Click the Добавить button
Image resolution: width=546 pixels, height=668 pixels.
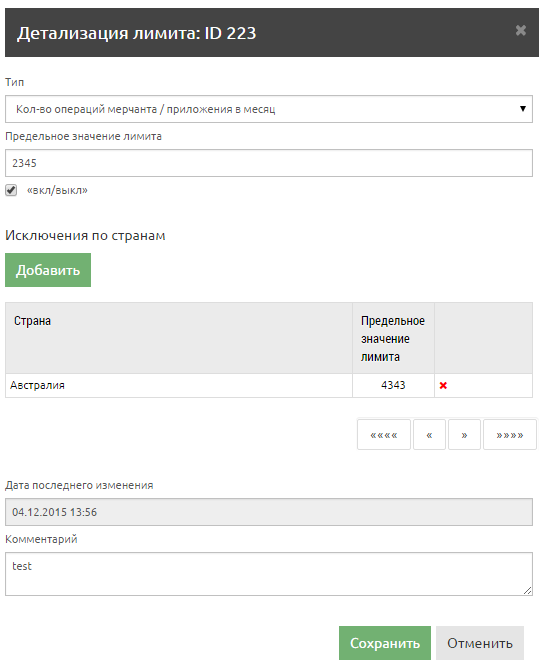(x=48, y=270)
